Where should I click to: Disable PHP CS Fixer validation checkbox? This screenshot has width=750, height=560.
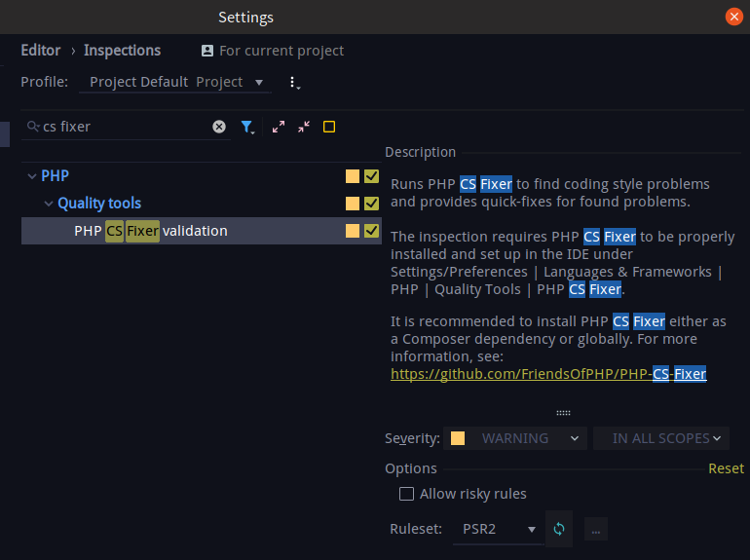(x=372, y=231)
